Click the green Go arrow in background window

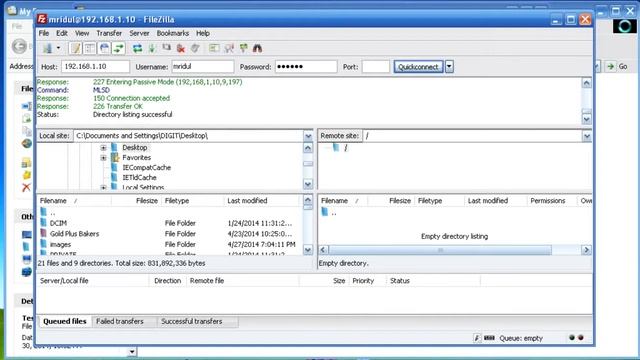pyautogui.click(x=611, y=66)
